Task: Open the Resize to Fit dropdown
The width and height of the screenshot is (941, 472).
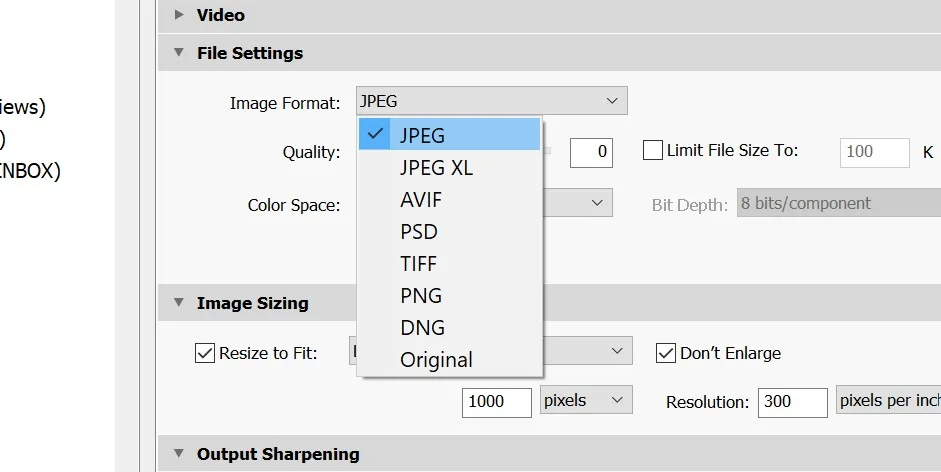Action: click(x=588, y=351)
